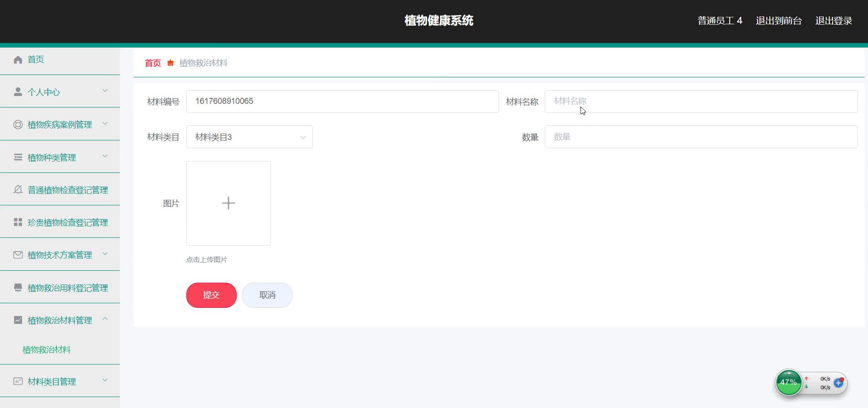Click 首页 link in the breadcrumb

152,63
